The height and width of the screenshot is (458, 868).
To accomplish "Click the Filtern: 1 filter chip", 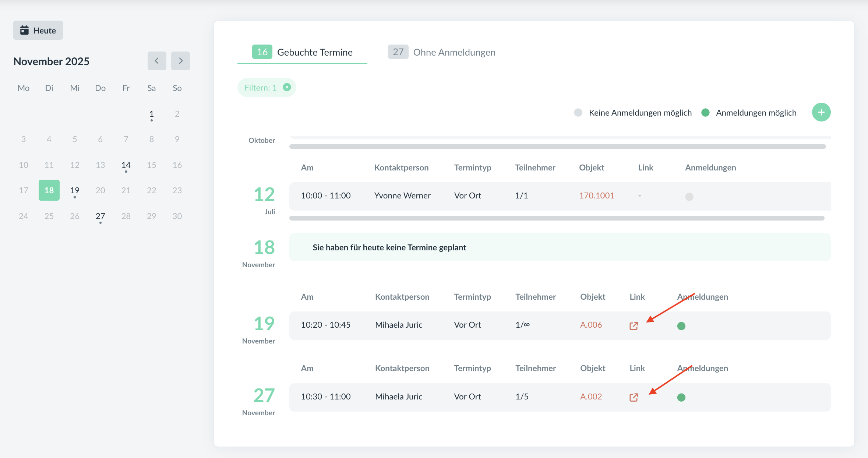I will click(x=260, y=88).
